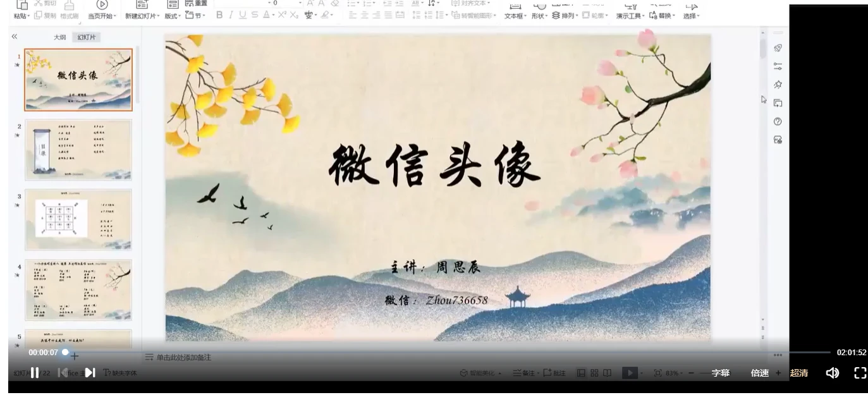Align text right
The image size is (868, 395).
click(377, 15)
